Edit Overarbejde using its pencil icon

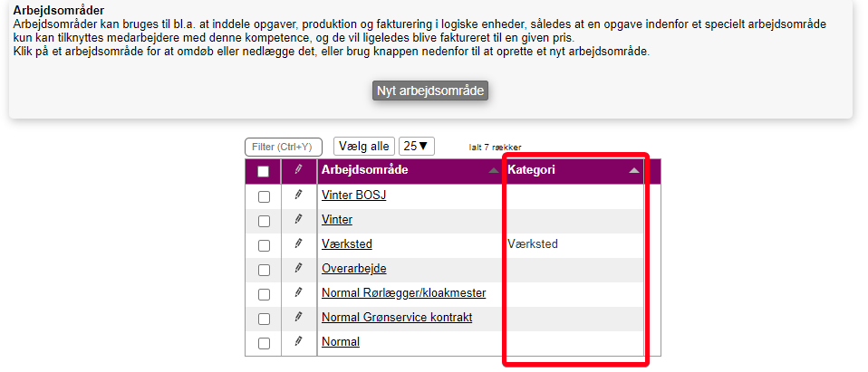pos(298,268)
